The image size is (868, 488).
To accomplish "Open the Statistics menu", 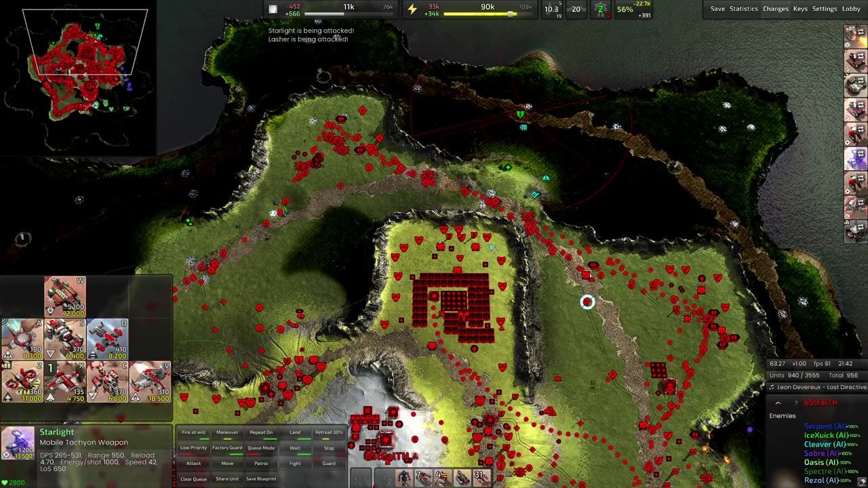I will 744,9.
